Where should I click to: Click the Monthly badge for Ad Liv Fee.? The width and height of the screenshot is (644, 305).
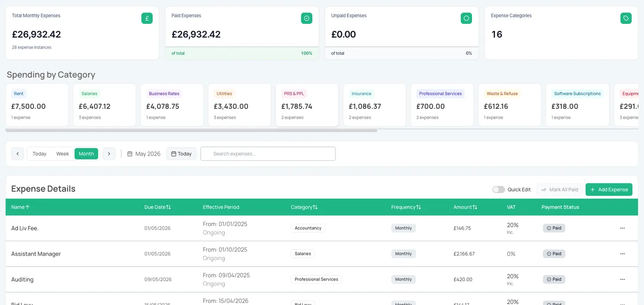pyautogui.click(x=403, y=228)
